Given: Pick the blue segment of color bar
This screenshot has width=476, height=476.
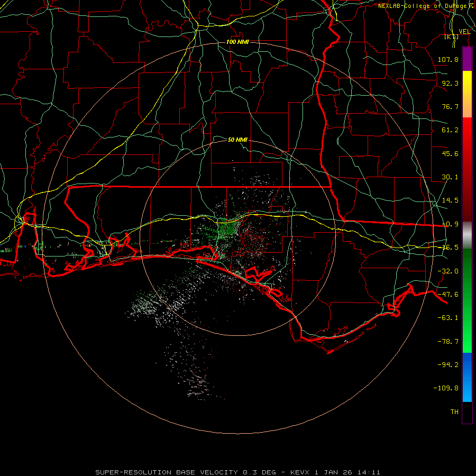Looking at the screenshot, I should [467, 377].
